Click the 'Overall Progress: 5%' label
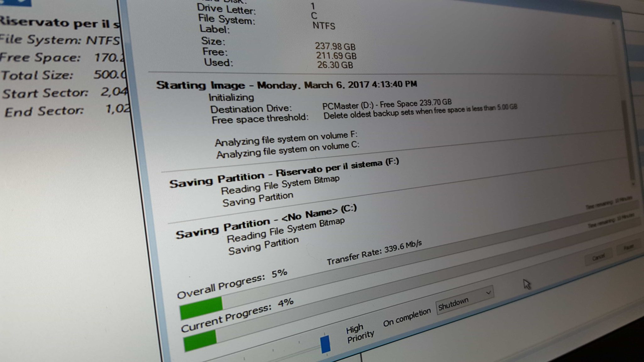 (x=232, y=283)
